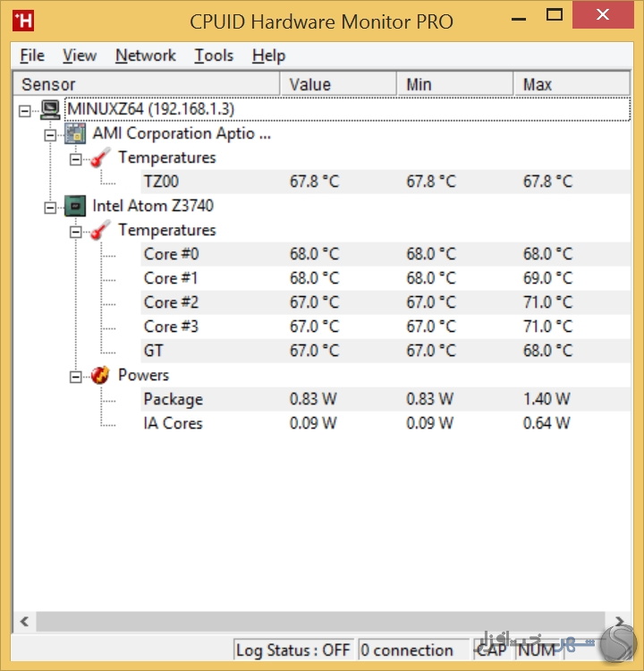Click the TZ00 current value 67.8 °C
Image resolution: width=644 pixels, height=671 pixels.
pyautogui.click(x=315, y=182)
